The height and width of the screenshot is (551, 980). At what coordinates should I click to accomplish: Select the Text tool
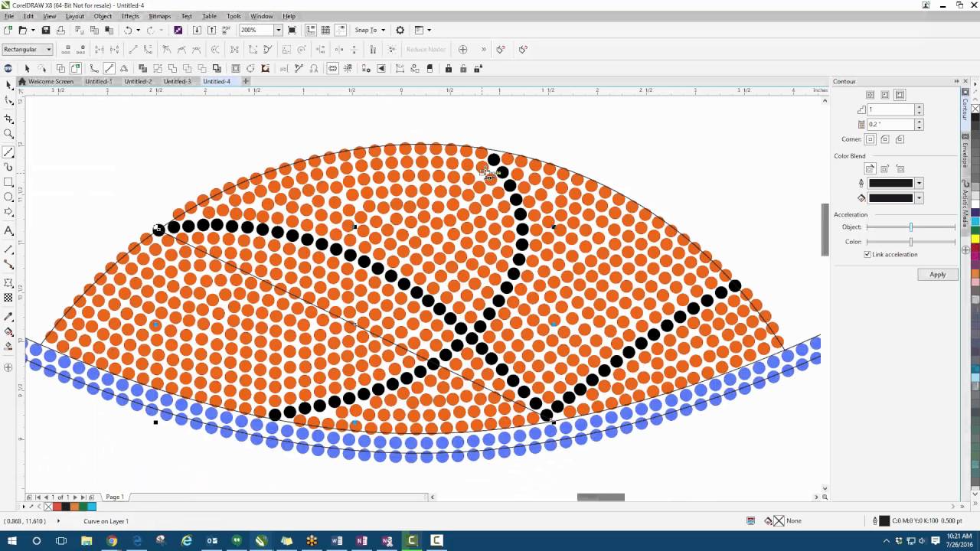click(x=9, y=230)
